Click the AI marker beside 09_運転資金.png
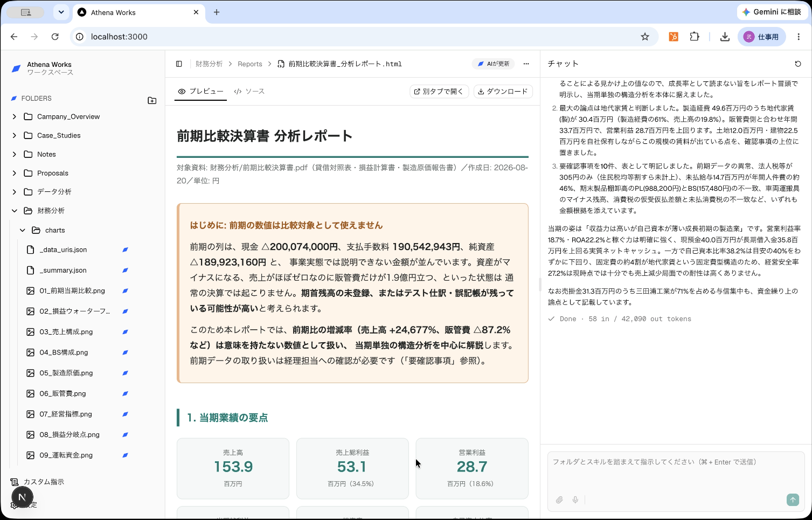 pyautogui.click(x=125, y=455)
